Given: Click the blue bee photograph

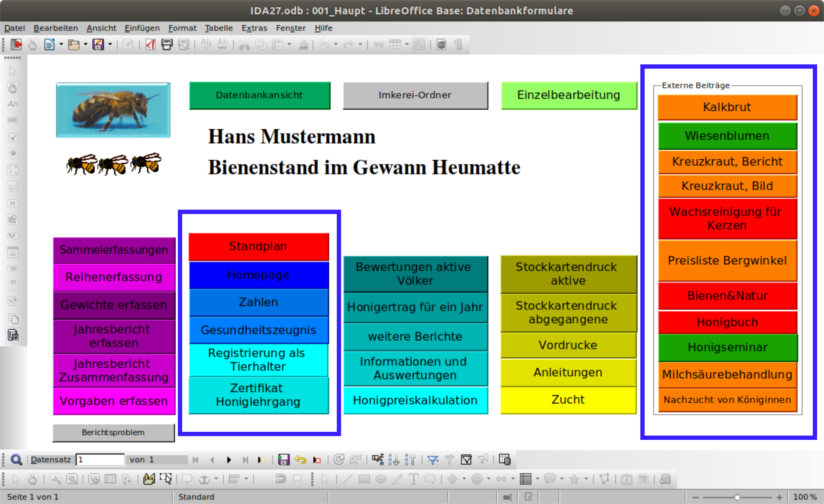Looking at the screenshot, I should pos(113,110).
